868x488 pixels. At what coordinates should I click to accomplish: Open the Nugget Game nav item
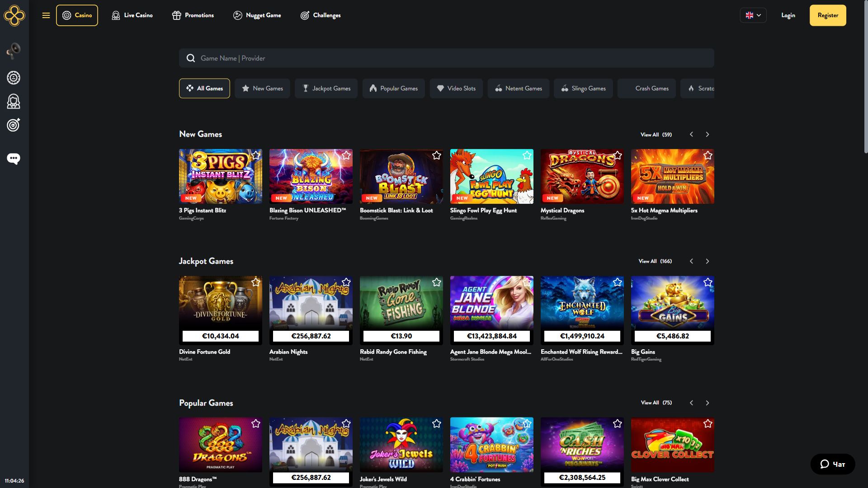point(257,15)
